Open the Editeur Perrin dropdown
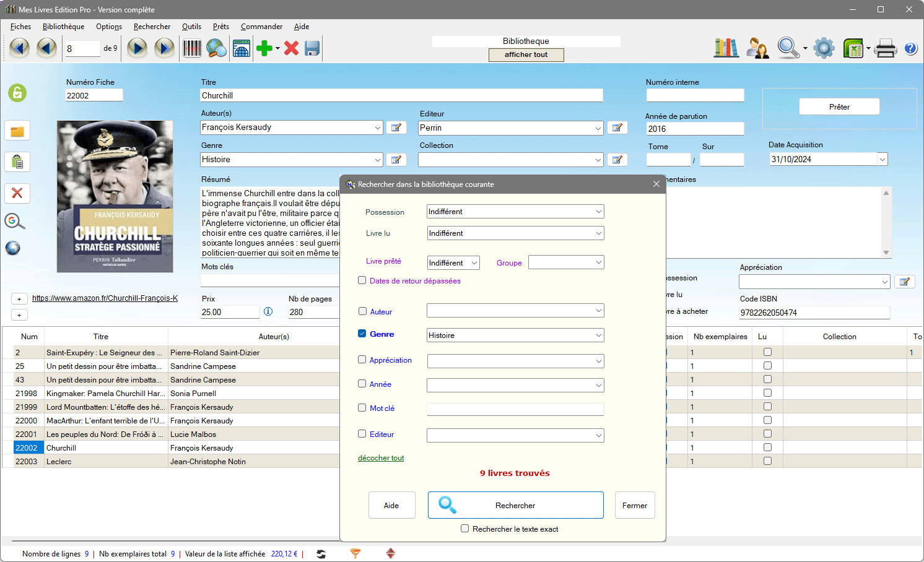Screen dimensions: 924x562 point(511,128)
